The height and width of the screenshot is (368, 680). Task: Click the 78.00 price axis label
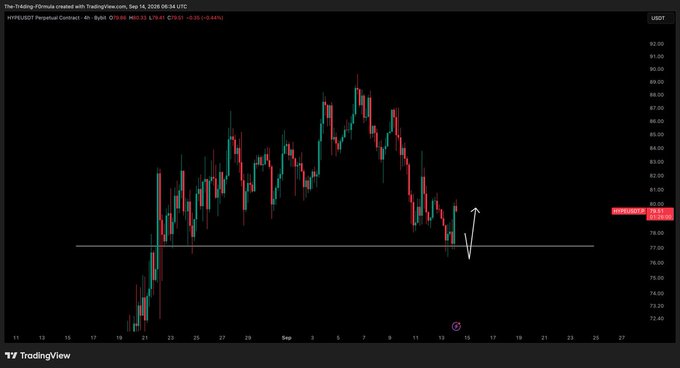coord(657,233)
